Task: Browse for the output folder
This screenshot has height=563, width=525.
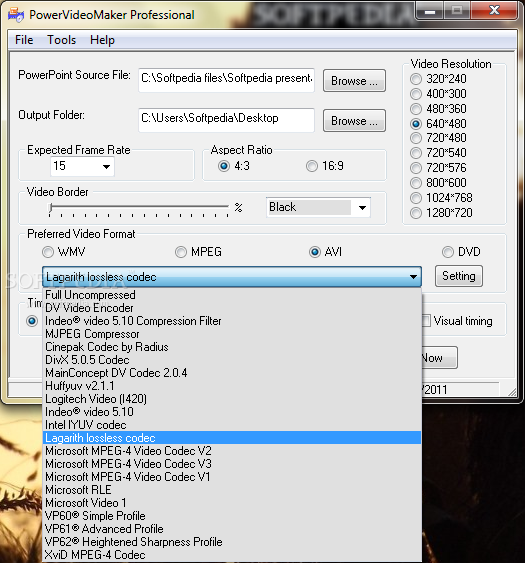Action: [x=354, y=121]
